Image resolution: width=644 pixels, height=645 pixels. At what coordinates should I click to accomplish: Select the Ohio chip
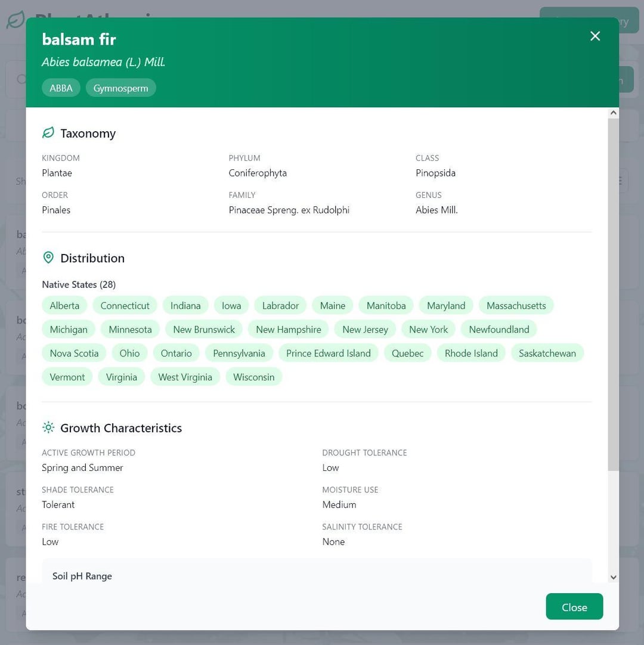(x=129, y=353)
